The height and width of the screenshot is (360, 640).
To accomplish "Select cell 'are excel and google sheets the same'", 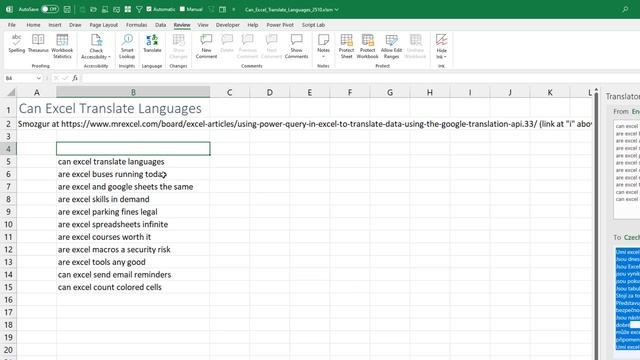I will 133,187.
